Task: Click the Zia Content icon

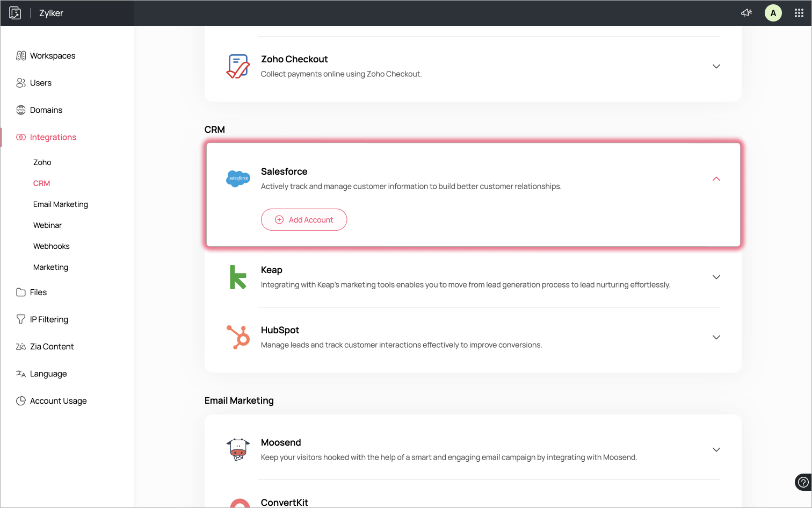Action: pyautogui.click(x=21, y=347)
